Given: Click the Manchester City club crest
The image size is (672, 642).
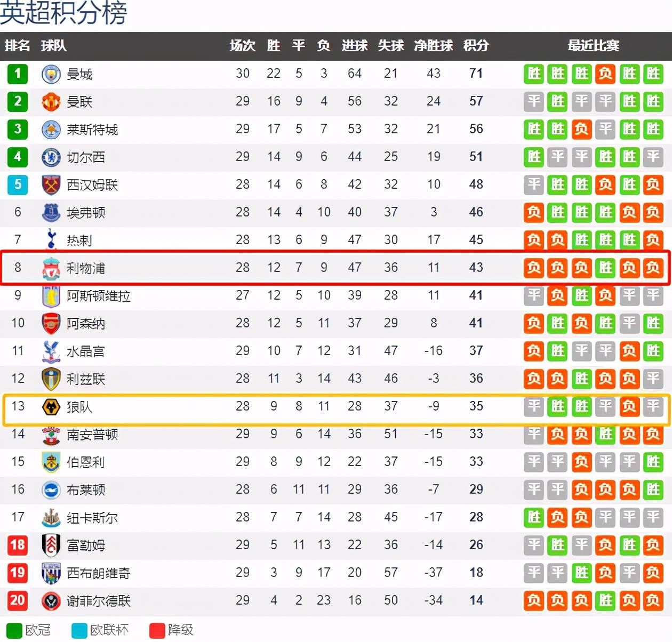Looking at the screenshot, I should pos(51,74).
